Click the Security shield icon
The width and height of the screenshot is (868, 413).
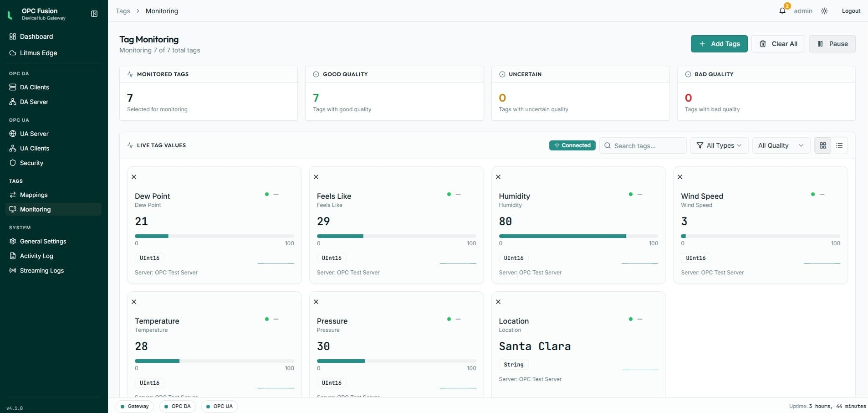click(x=13, y=163)
